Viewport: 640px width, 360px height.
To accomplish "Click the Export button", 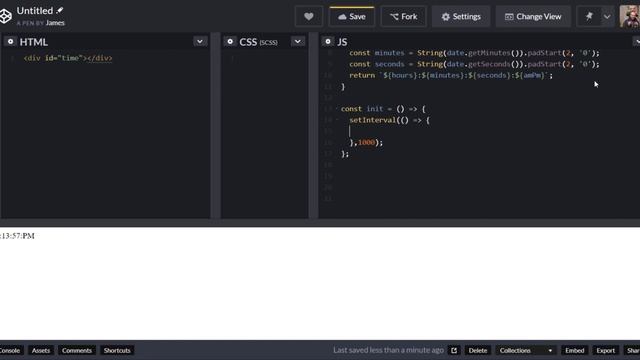I will [x=605, y=350].
